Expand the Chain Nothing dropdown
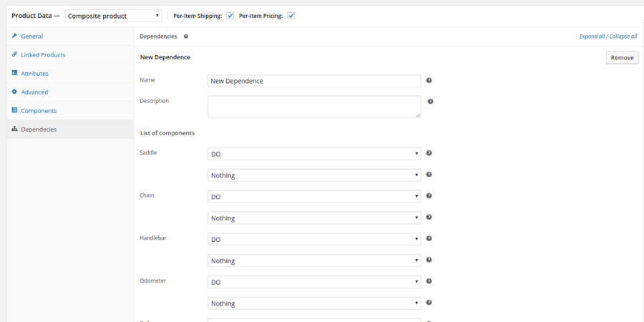644x322 pixels. (x=314, y=218)
